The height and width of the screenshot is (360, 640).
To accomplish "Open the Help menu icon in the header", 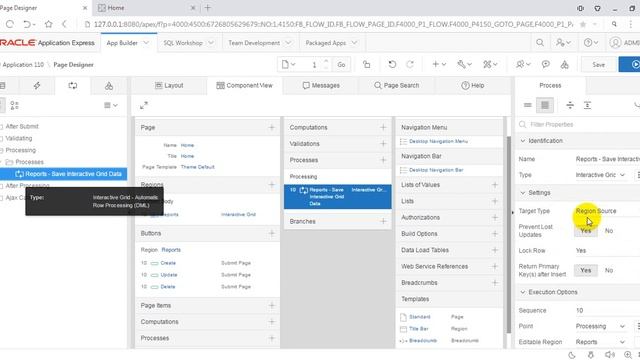I will pos(591,42).
